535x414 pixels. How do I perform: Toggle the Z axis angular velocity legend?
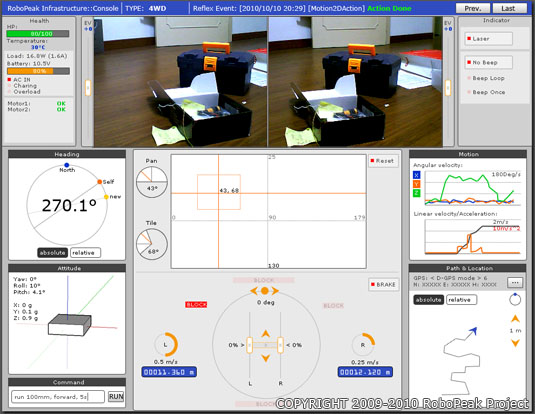point(417,193)
